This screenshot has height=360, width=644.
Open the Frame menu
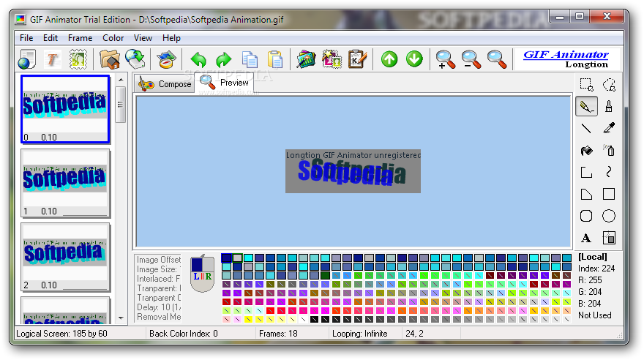(x=80, y=38)
